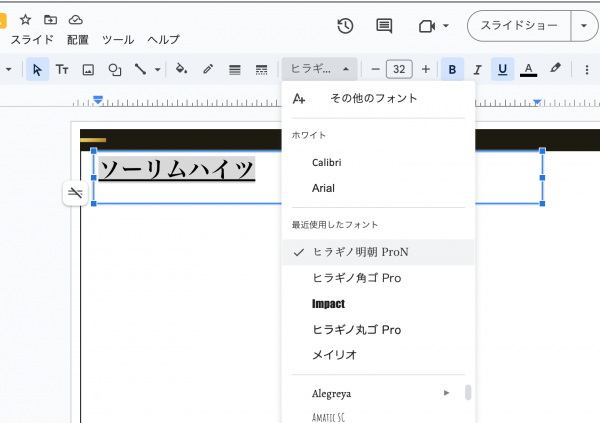Collapse the font family dropdown
Viewport: 600px width, 423px height.
318,69
